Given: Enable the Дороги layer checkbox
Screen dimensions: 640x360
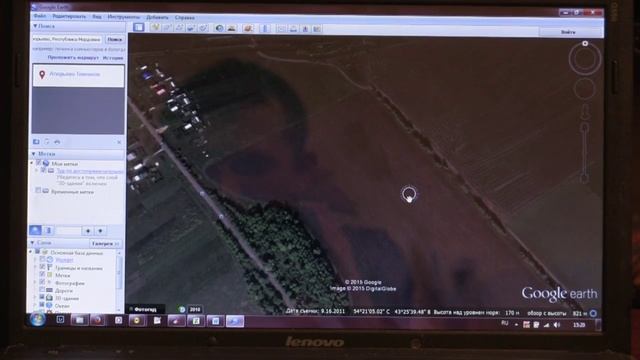Looking at the screenshot, I should [x=42, y=290].
